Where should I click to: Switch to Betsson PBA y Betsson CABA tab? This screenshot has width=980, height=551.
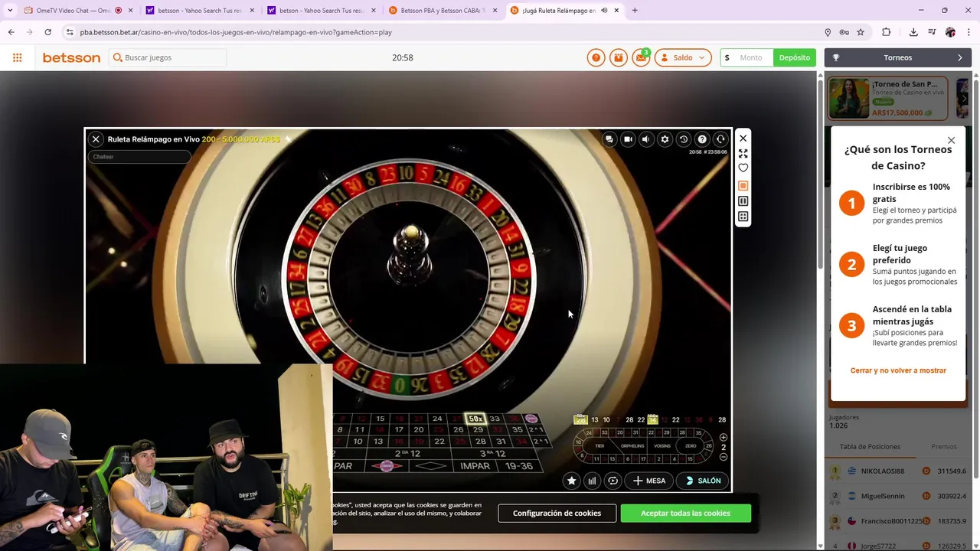point(443,11)
